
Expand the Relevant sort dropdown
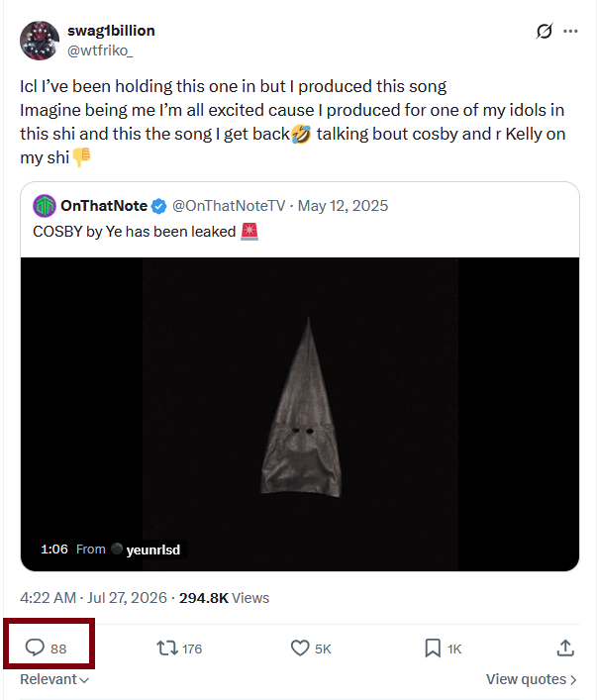(54, 679)
